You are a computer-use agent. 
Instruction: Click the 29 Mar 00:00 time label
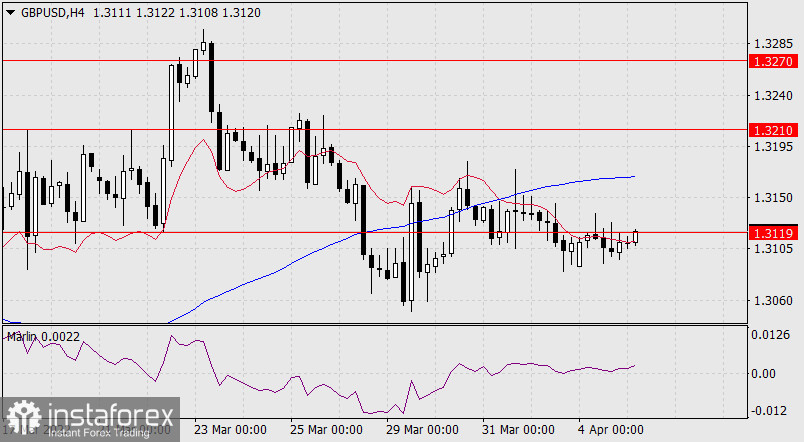coord(422,429)
